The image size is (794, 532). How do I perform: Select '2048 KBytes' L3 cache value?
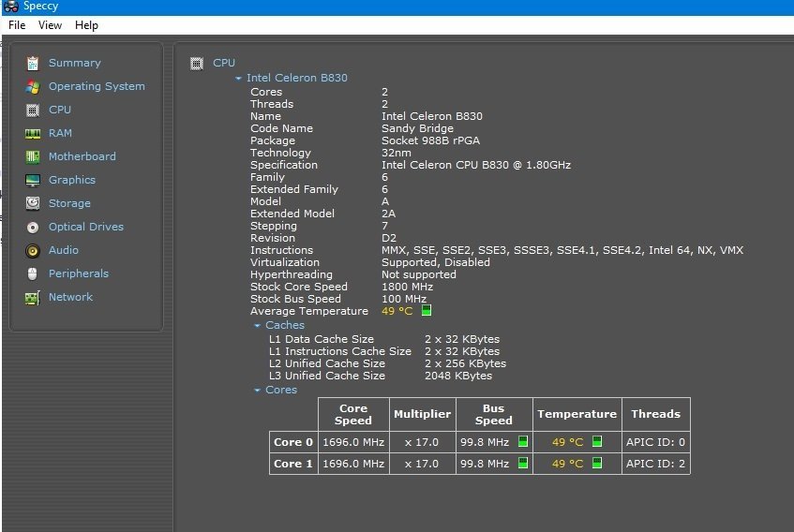458,376
